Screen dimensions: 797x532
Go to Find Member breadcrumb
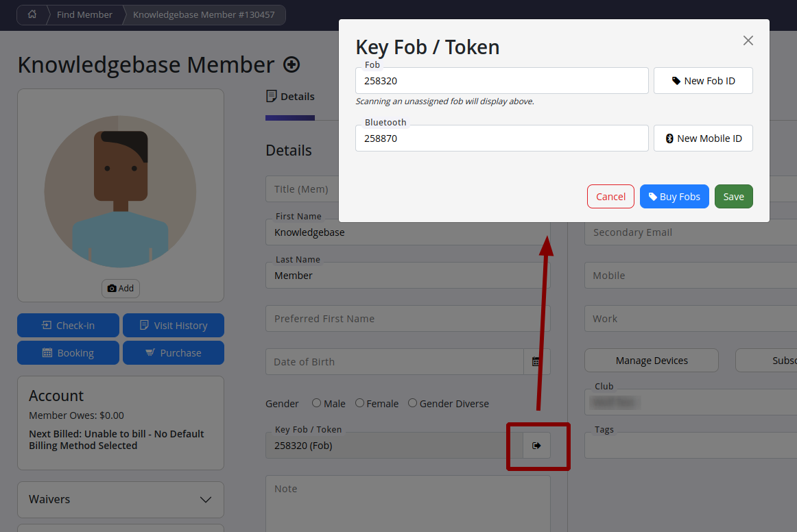(84, 14)
